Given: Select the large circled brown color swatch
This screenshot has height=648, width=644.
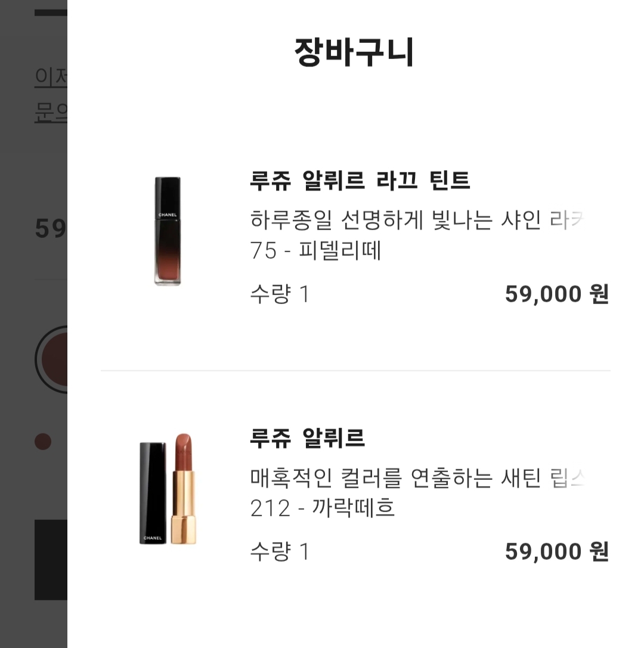Looking at the screenshot, I should click(x=52, y=359).
